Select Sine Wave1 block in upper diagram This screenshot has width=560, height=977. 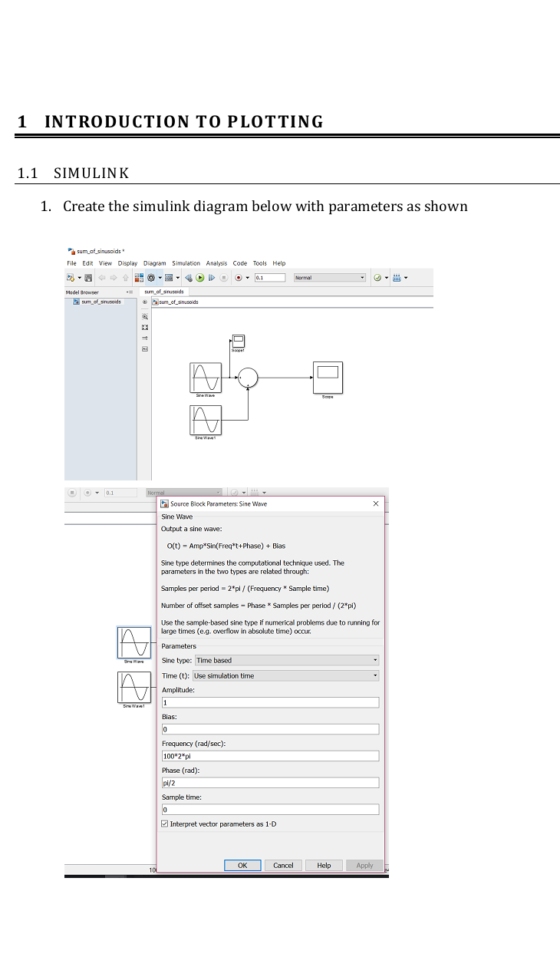pyautogui.click(x=206, y=421)
